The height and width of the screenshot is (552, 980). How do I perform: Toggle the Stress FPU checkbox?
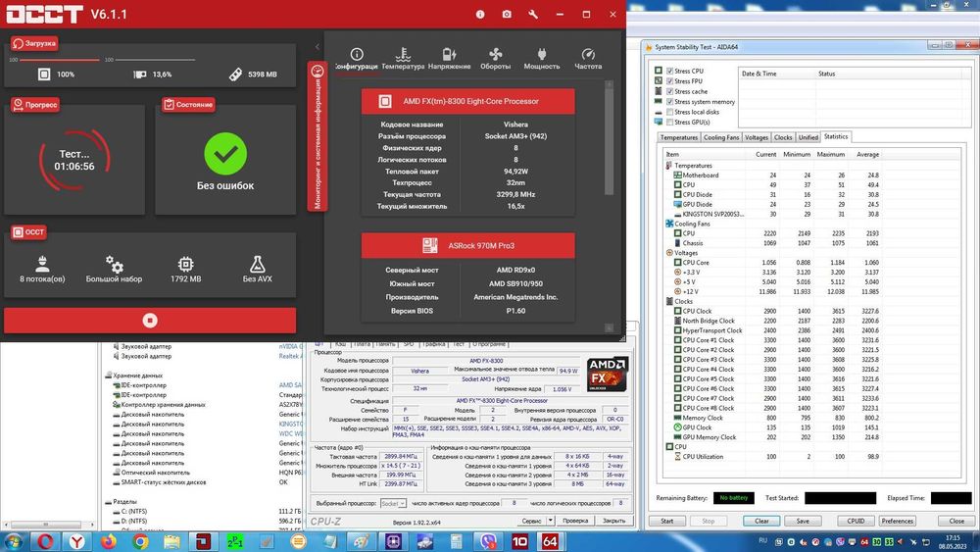click(669, 81)
